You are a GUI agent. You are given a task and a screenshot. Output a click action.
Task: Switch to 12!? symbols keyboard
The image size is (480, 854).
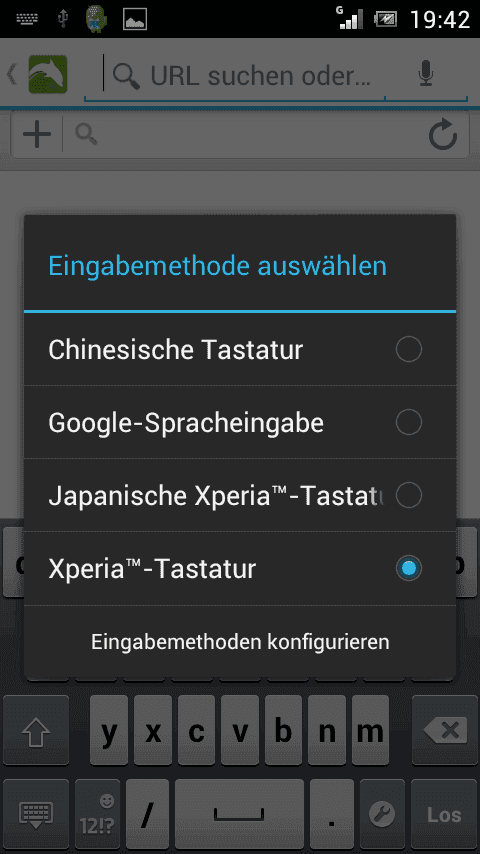coord(97,815)
